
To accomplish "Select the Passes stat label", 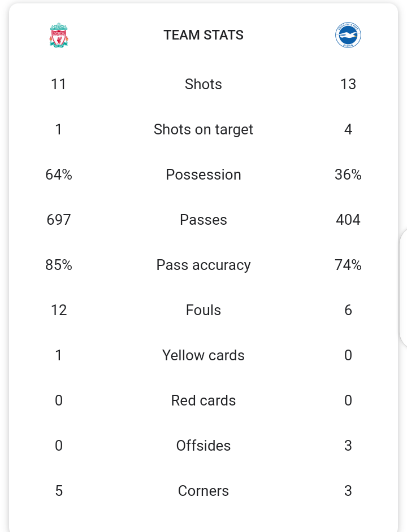I will pos(203,220).
